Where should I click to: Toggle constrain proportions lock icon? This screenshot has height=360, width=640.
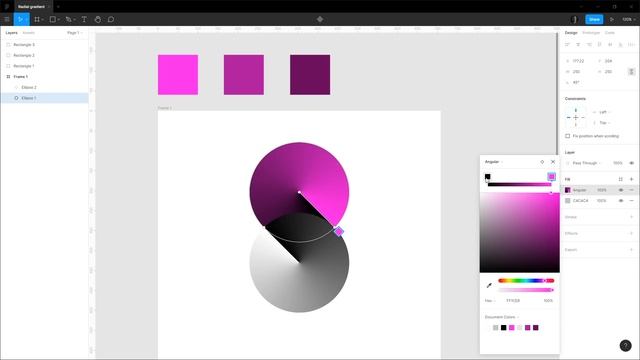[631, 71]
